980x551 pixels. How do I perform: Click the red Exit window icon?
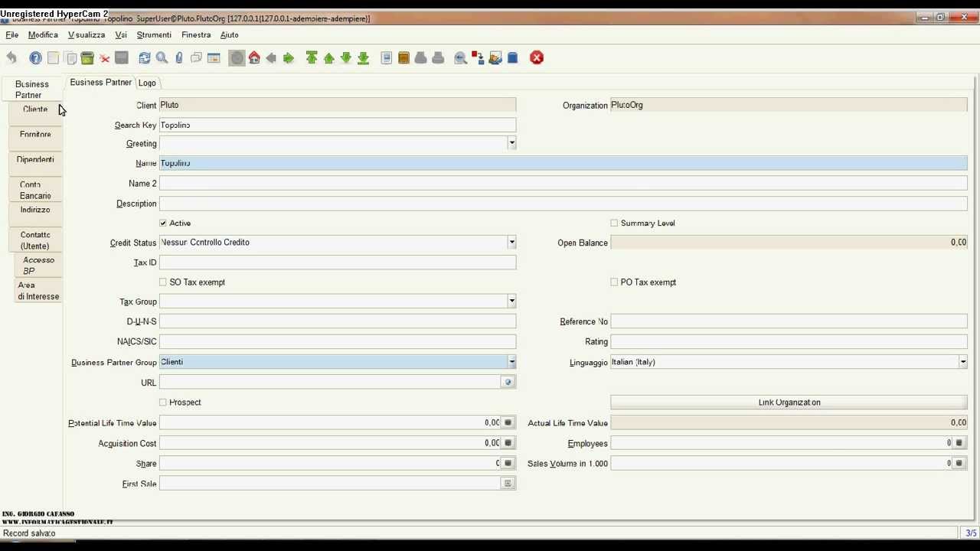tap(537, 58)
